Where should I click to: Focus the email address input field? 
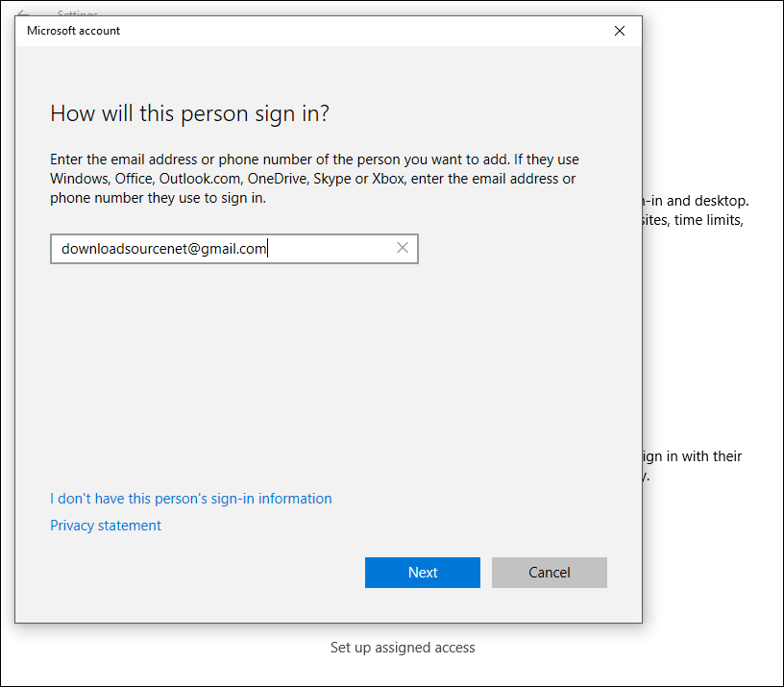pyautogui.click(x=234, y=249)
